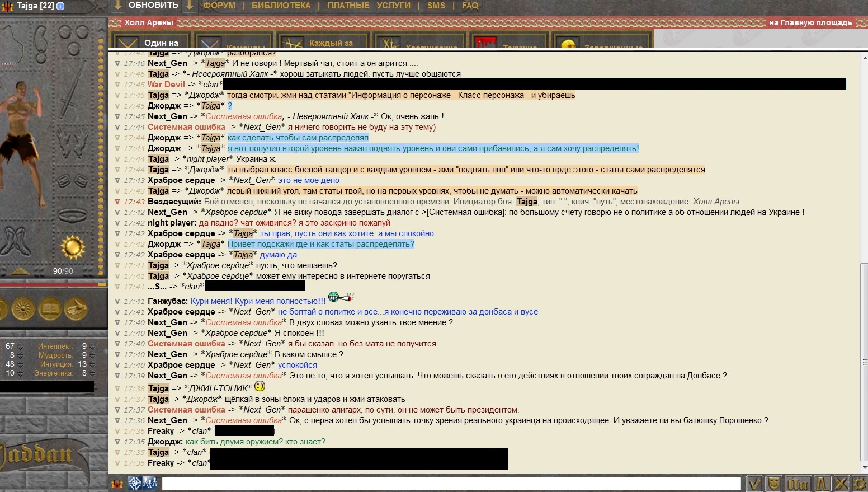The image size is (868, 492).
Task: Adjust the Интеллект stat stepper
Action: tap(92, 346)
